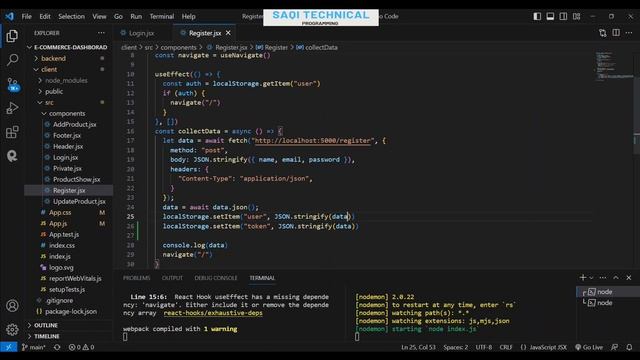
Task: Switch to the Output panel tab
Action: 172,278
